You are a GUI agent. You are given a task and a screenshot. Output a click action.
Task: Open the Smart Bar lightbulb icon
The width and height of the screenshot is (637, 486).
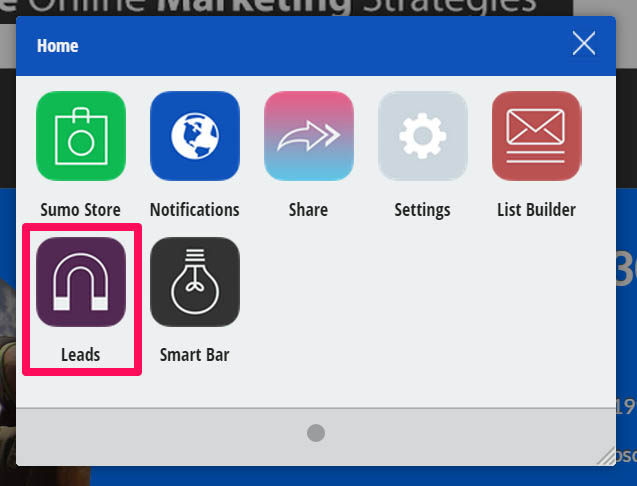point(194,282)
